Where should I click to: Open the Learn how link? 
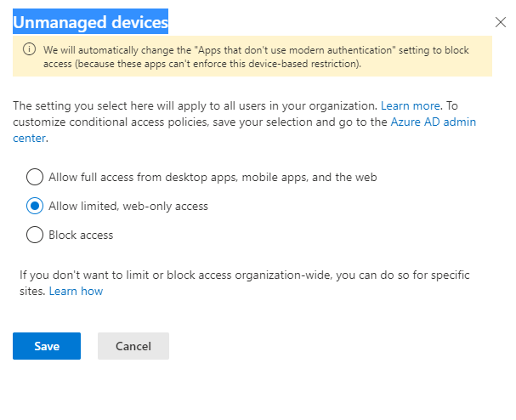(76, 292)
